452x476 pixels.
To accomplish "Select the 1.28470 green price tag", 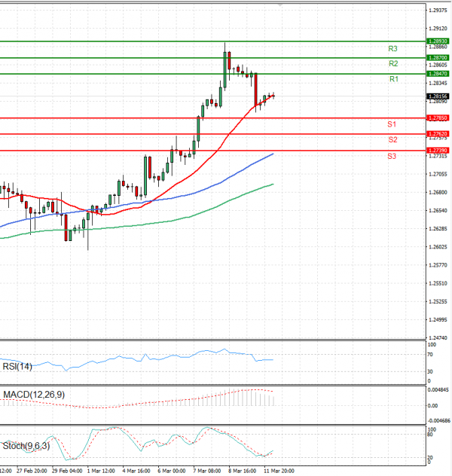I will tap(438, 74).
